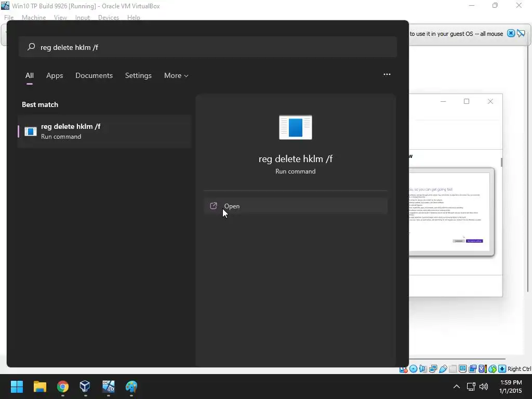This screenshot has width=532, height=399.
Task: Switch to the running VM taskbar icon
Action: (x=108, y=387)
